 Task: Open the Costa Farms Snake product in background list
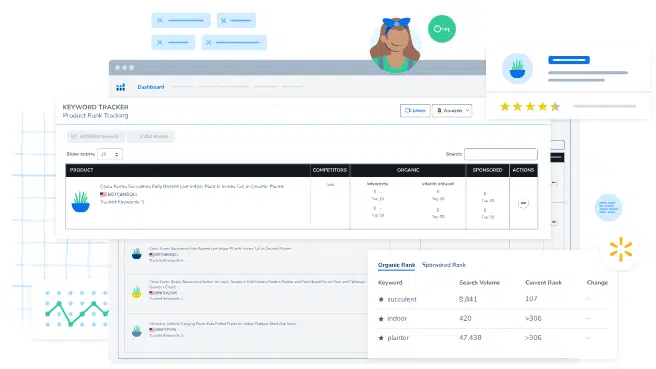pyautogui.click(x=257, y=284)
